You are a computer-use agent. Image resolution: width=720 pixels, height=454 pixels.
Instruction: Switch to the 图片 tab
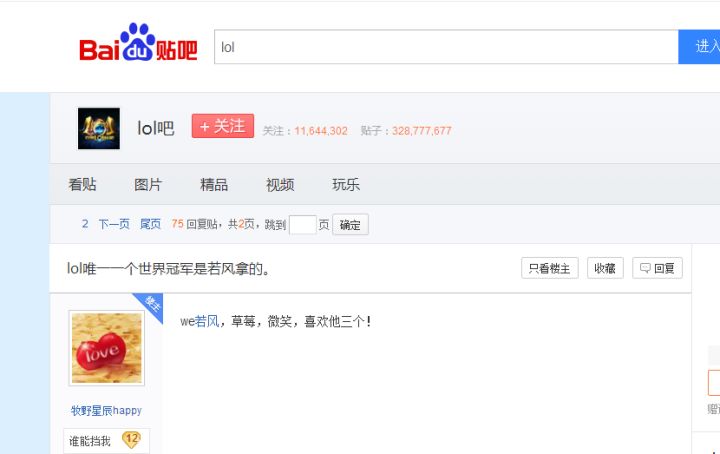148,185
